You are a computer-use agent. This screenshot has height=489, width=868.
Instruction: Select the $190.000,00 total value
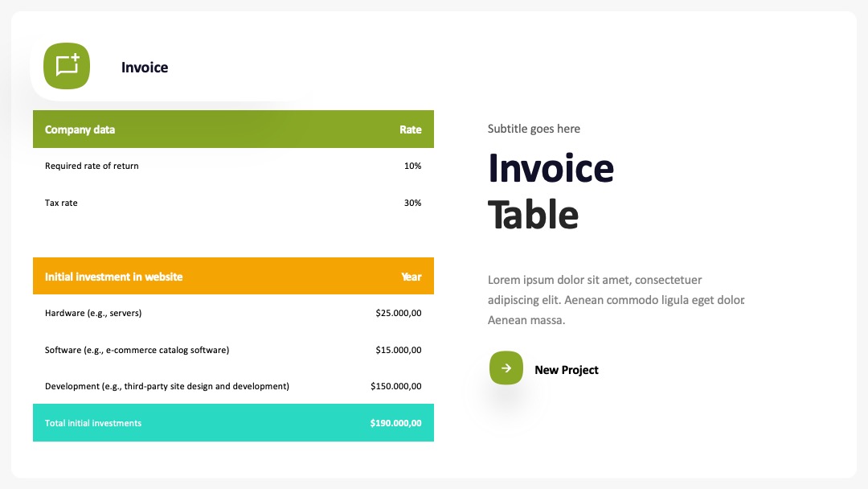click(x=395, y=423)
